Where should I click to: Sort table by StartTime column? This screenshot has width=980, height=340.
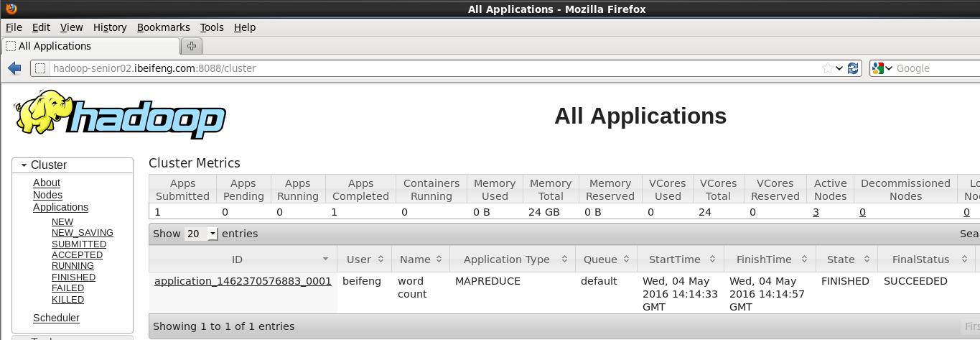coord(681,259)
